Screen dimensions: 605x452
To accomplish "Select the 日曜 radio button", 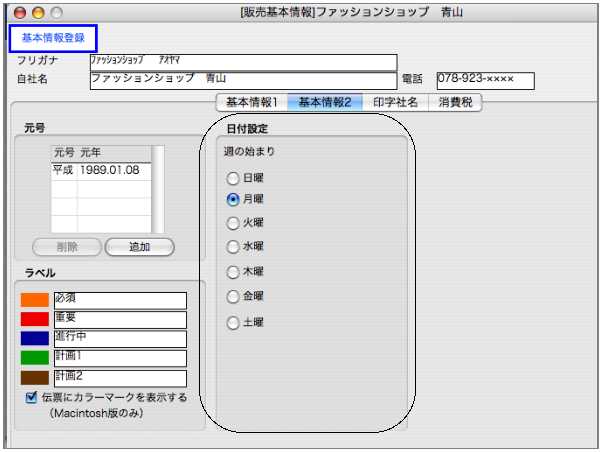I will tap(233, 178).
